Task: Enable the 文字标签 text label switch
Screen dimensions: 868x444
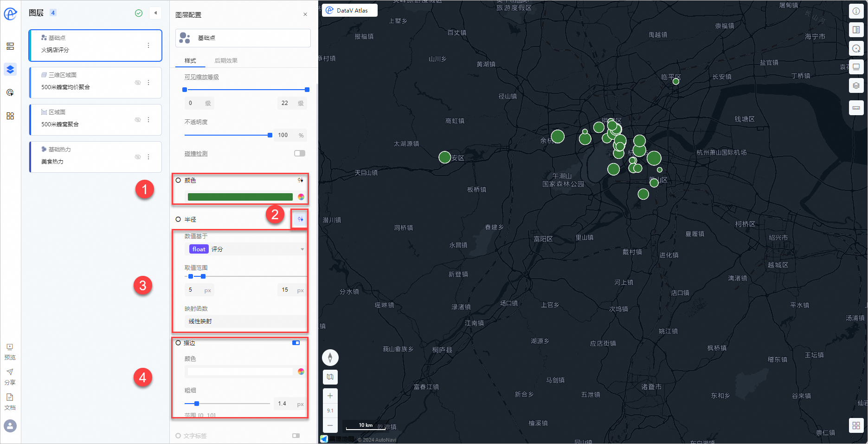Action: (296, 436)
